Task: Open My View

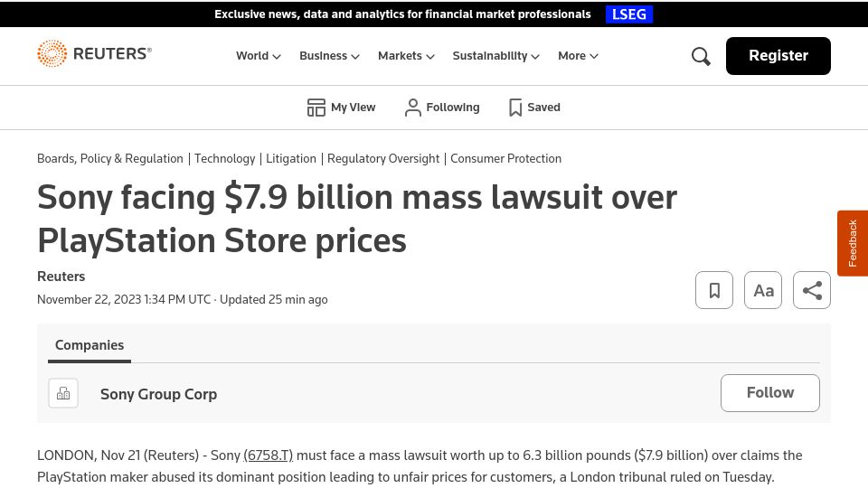Action: coord(341,108)
